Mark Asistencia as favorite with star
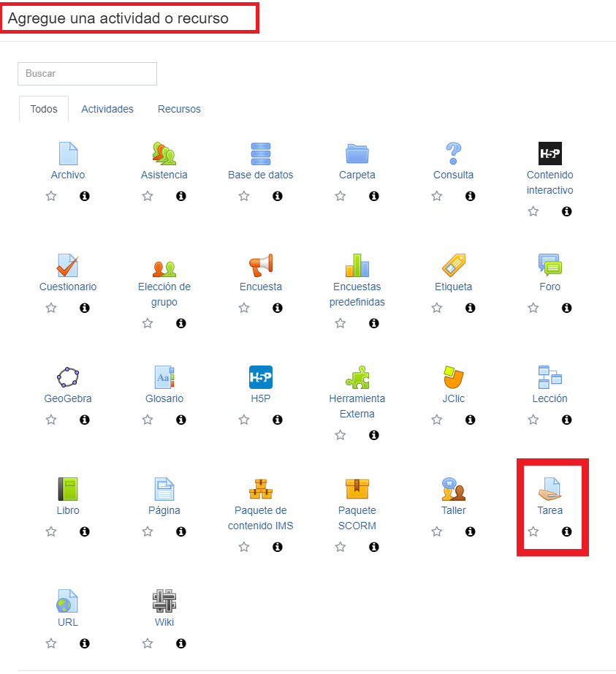The height and width of the screenshot is (674, 616). 148,196
